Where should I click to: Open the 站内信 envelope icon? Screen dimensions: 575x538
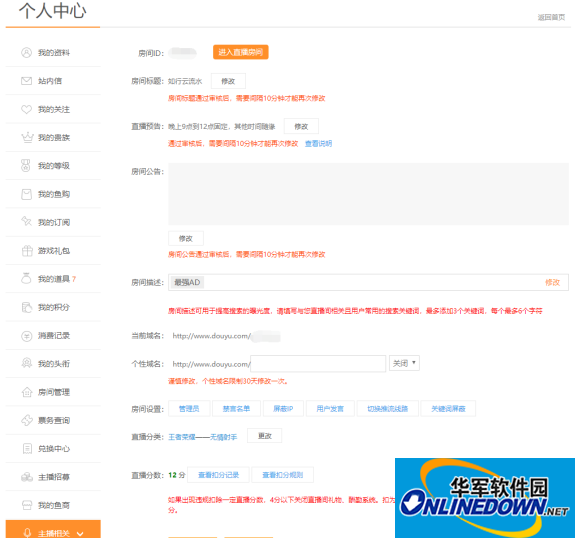pos(26,81)
